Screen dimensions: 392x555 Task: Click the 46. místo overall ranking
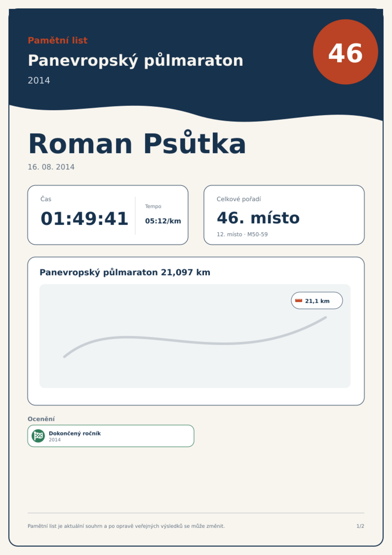pyautogui.click(x=258, y=218)
